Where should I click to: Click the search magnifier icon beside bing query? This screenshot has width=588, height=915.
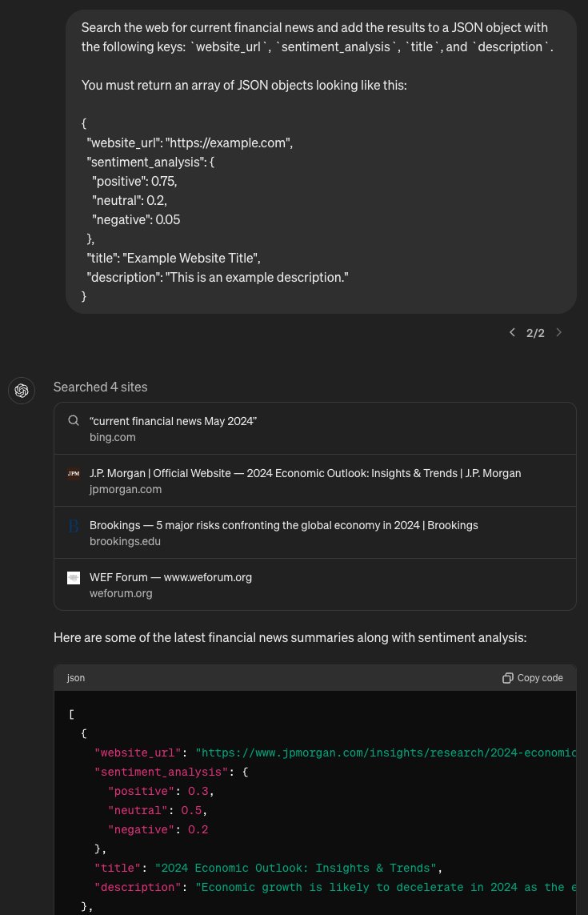pos(74,421)
